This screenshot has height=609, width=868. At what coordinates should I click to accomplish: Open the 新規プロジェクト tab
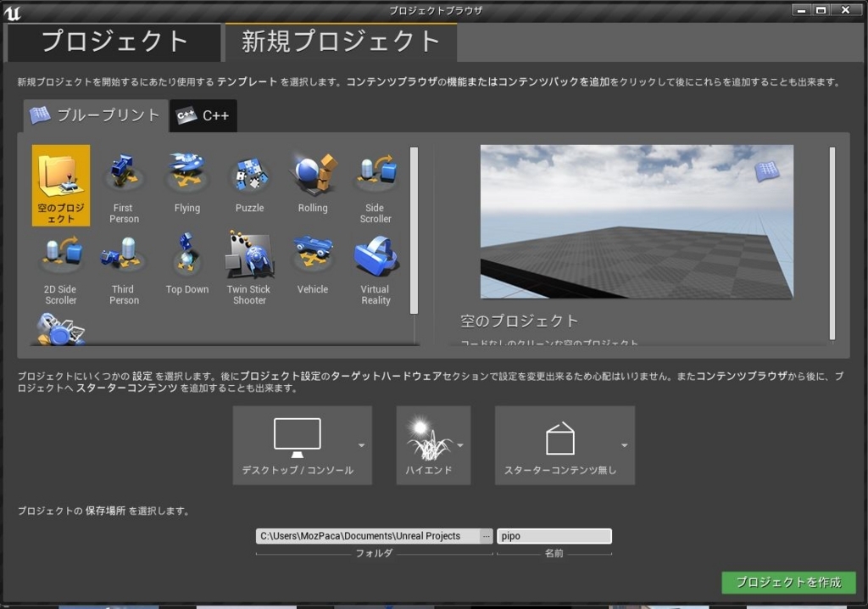point(341,42)
